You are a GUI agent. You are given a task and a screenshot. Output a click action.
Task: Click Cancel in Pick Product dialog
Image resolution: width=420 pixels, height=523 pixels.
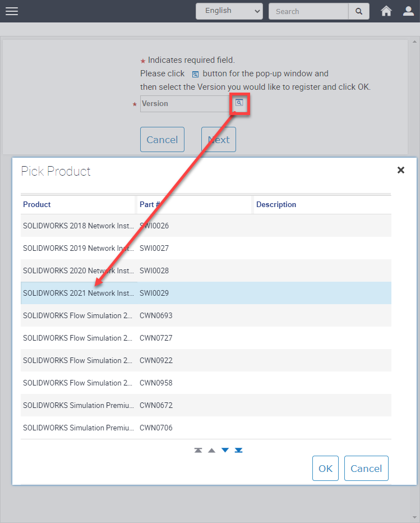[366, 469]
